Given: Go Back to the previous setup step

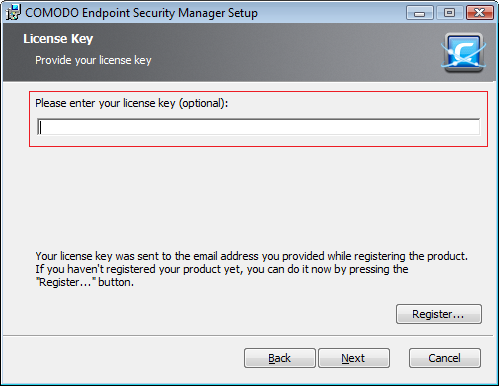Looking at the screenshot, I should click(x=280, y=358).
